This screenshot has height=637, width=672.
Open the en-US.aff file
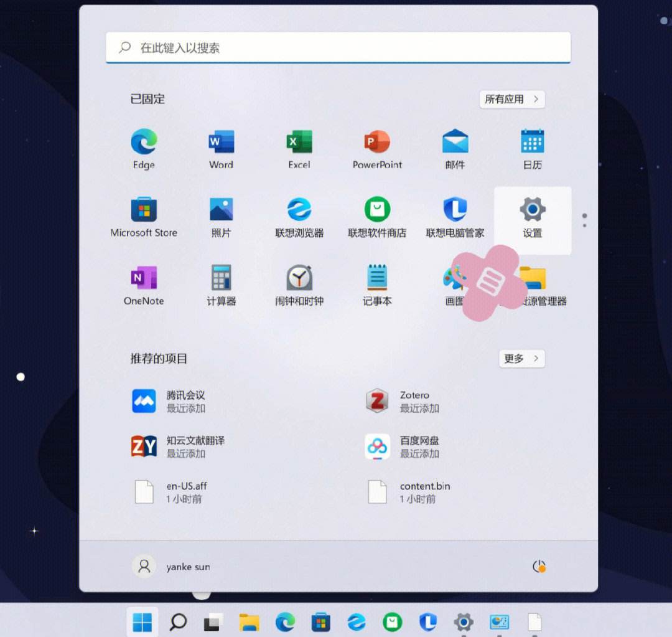click(x=170, y=492)
